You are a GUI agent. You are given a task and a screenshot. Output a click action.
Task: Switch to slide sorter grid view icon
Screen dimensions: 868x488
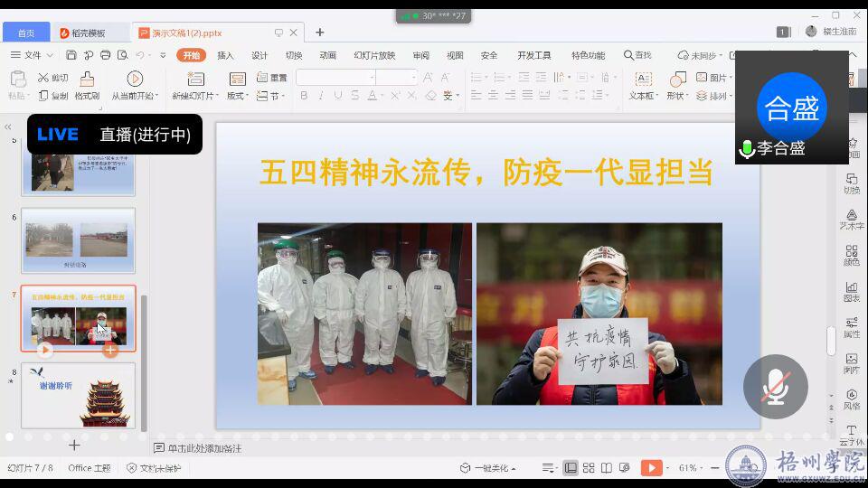pyautogui.click(x=589, y=468)
